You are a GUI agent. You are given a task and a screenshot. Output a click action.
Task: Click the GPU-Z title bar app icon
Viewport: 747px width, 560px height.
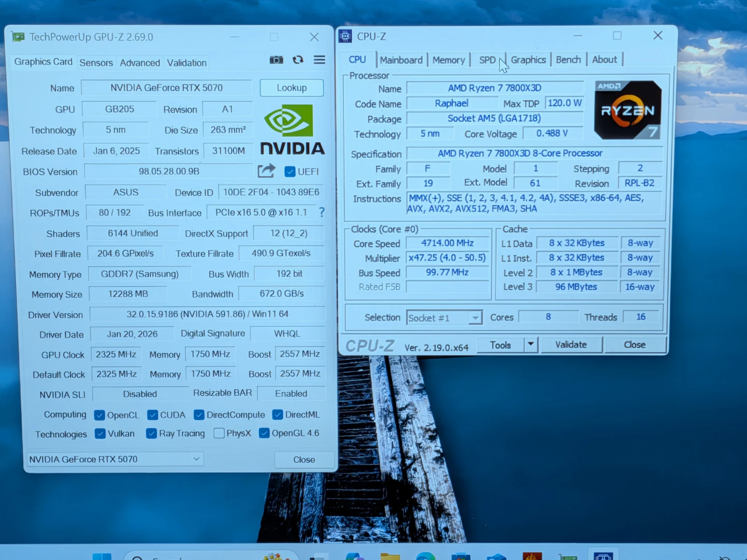19,37
